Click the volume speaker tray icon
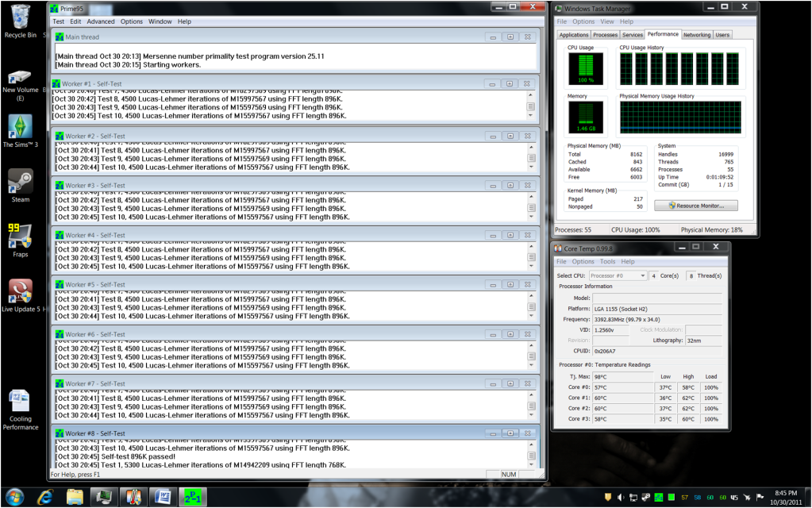The image size is (812, 508). pos(621,497)
